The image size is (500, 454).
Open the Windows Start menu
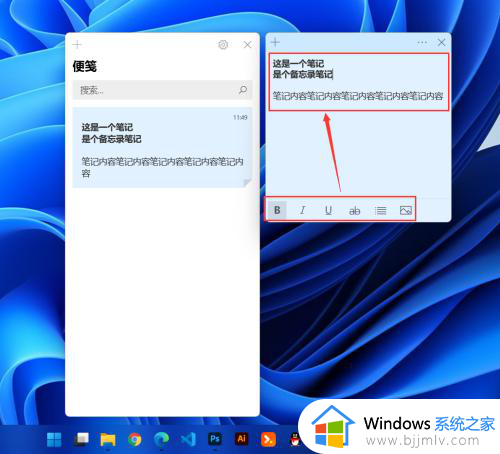pos(54,439)
